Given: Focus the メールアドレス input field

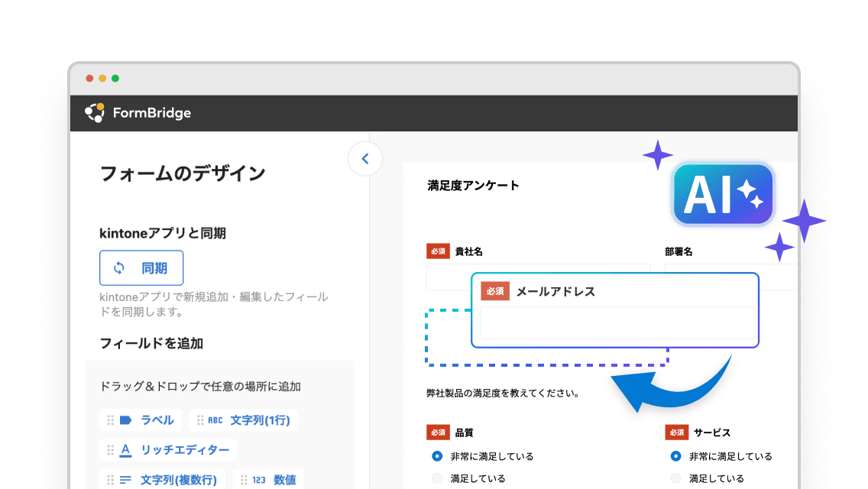Looking at the screenshot, I should pyautogui.click(x=618, y=322).
